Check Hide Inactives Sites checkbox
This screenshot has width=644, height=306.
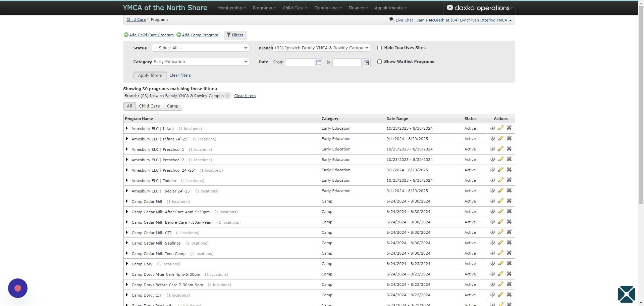[x=379, y=48]
